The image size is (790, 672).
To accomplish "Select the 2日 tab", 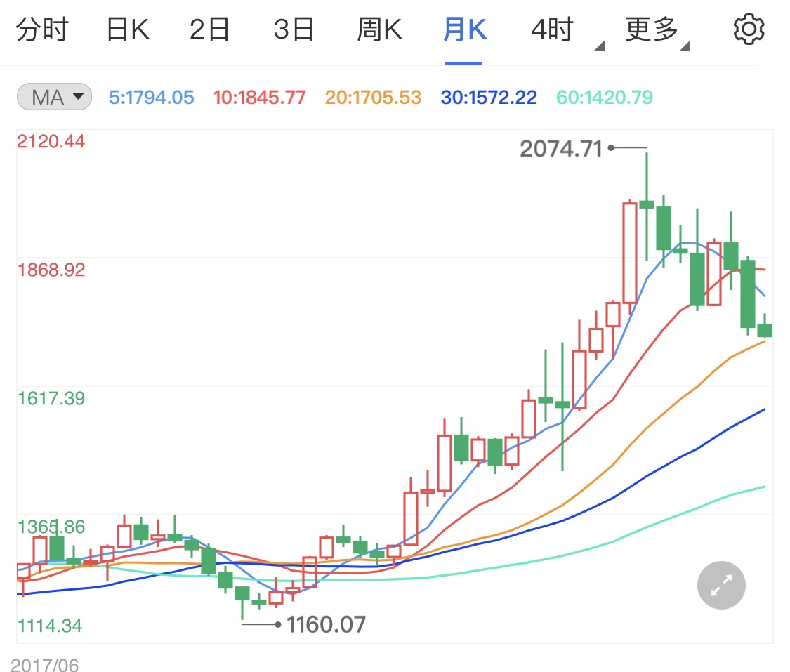I will click(209, 29).
